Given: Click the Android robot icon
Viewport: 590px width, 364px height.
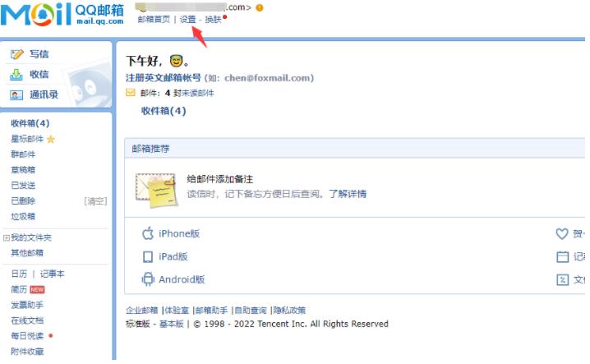Looking at the screenshot, I should pyautogui.click(x=148, y=279).
